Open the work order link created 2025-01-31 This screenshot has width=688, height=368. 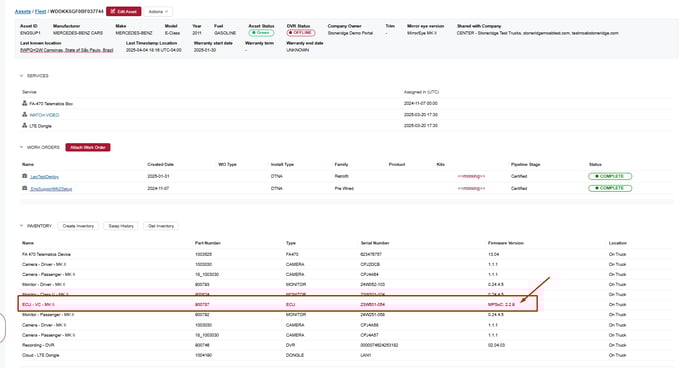pos(44,177)
